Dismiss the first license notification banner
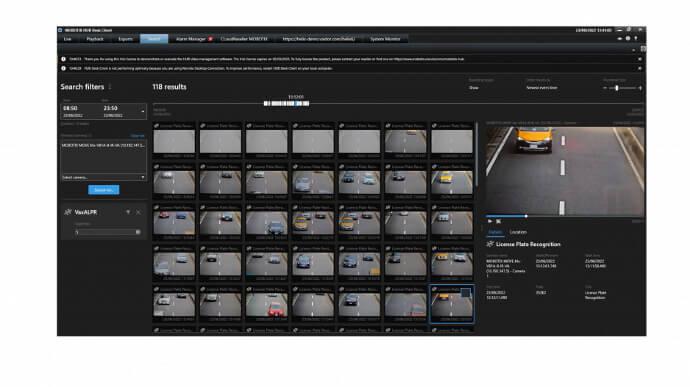The image size is (690, 387). [x=639, y=59]
